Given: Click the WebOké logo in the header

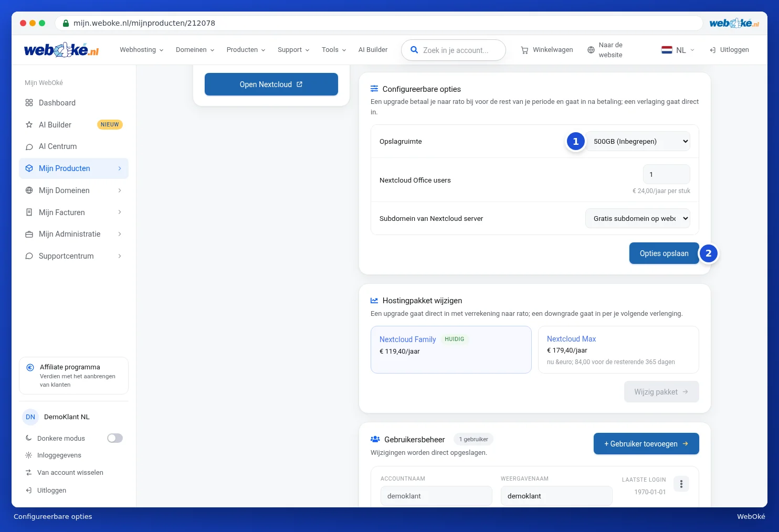Looking at the screenshot, I should (61, 50).
